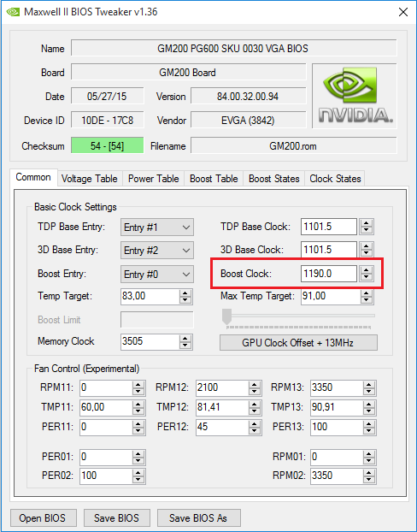Click the RPM02 spinner arrows
Image resolution: width=417 pixels, height=532 pixels.
[x=369, y=476]
